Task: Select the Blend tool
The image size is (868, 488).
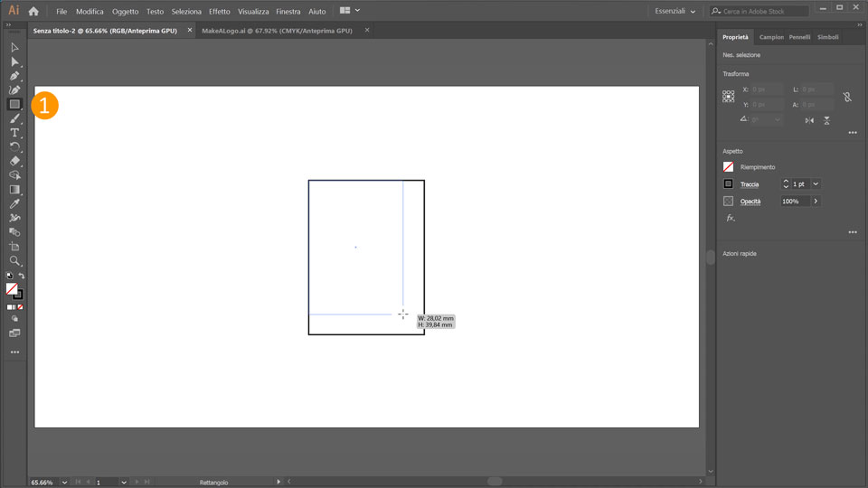Action: (x=14, y=232)
